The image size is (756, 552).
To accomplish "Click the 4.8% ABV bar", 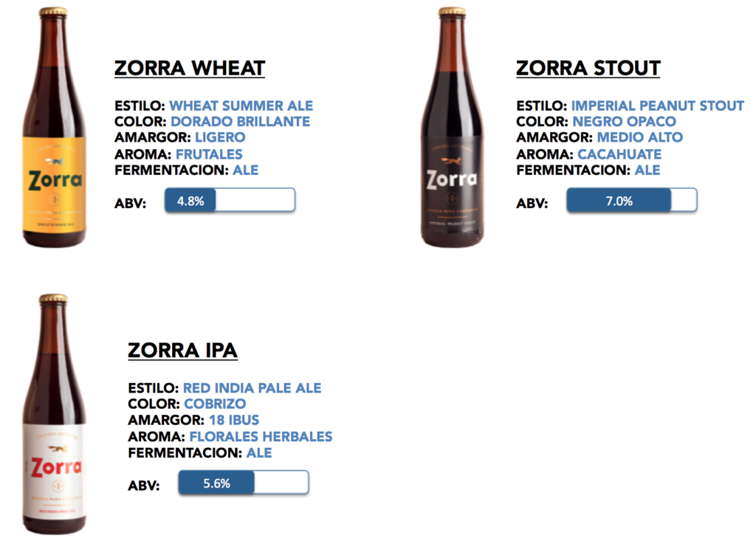I will tap(230, 200).
